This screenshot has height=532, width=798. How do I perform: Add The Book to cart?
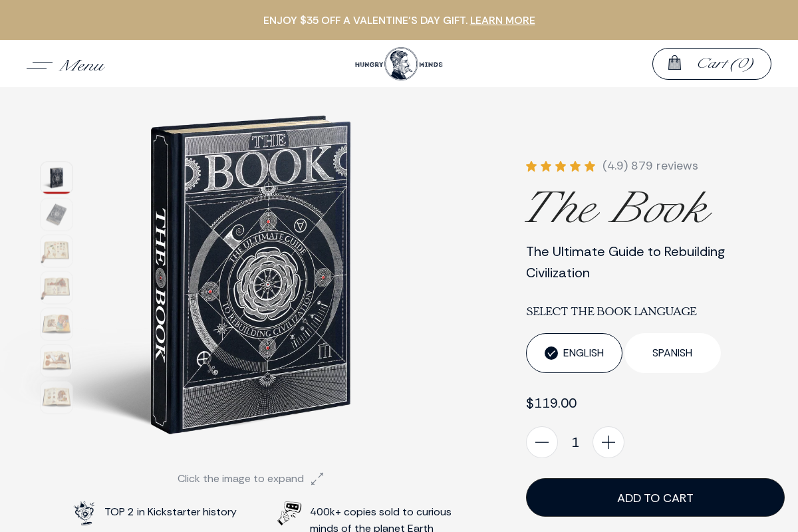[655, 497]
